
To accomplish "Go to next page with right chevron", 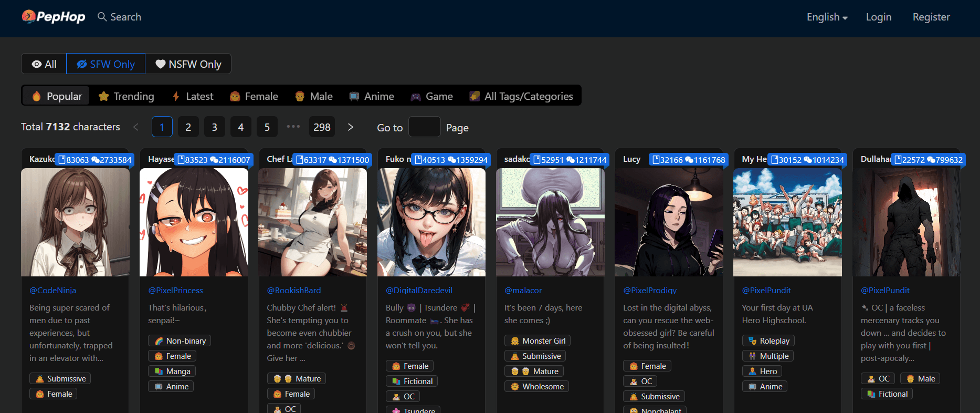I will tap(351, 127).
